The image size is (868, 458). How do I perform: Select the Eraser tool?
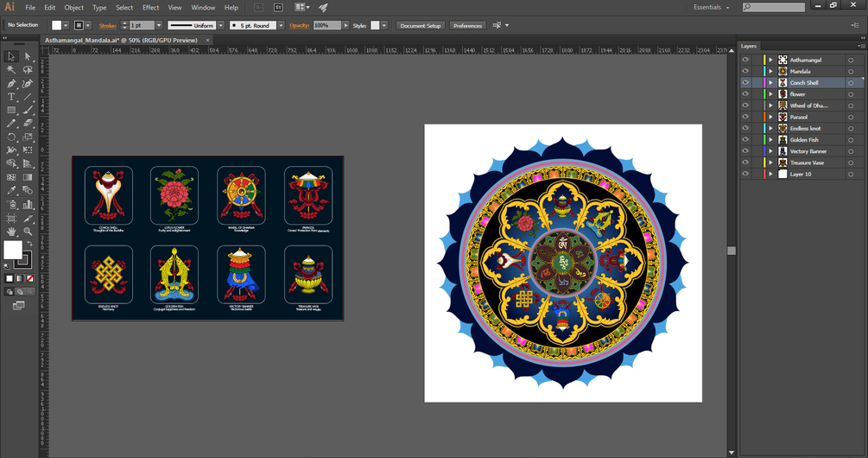pos(27,124)
